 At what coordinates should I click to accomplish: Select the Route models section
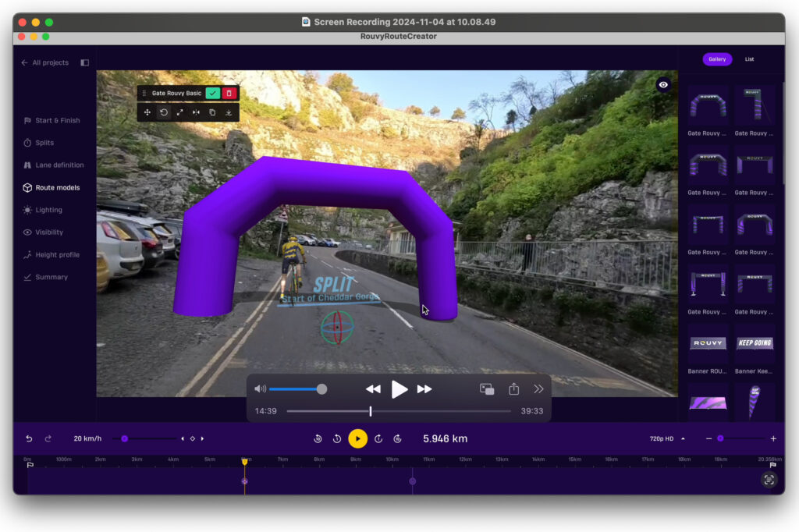51,187
